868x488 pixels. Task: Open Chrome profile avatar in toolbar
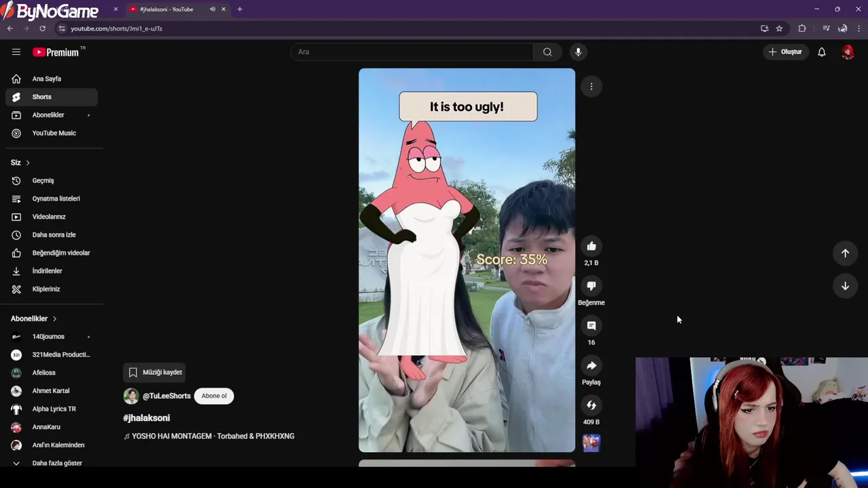[842, 28]
